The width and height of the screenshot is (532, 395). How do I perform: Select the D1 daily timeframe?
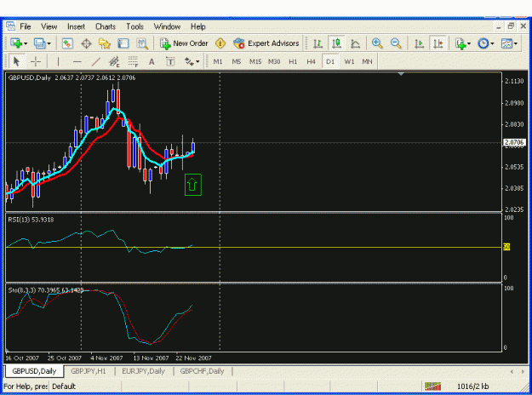point(330,61)
